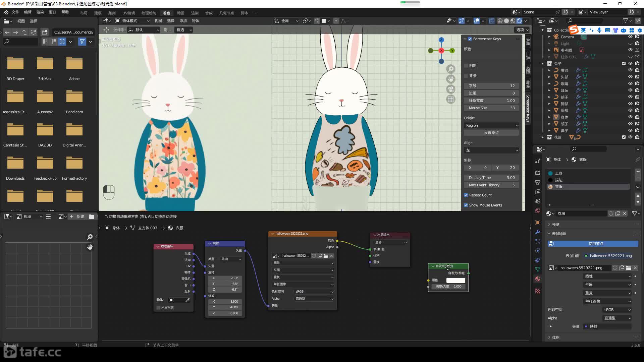Switch to the 几何节点 workspace tab
644x362 pixels.
(x=227, y=13)
